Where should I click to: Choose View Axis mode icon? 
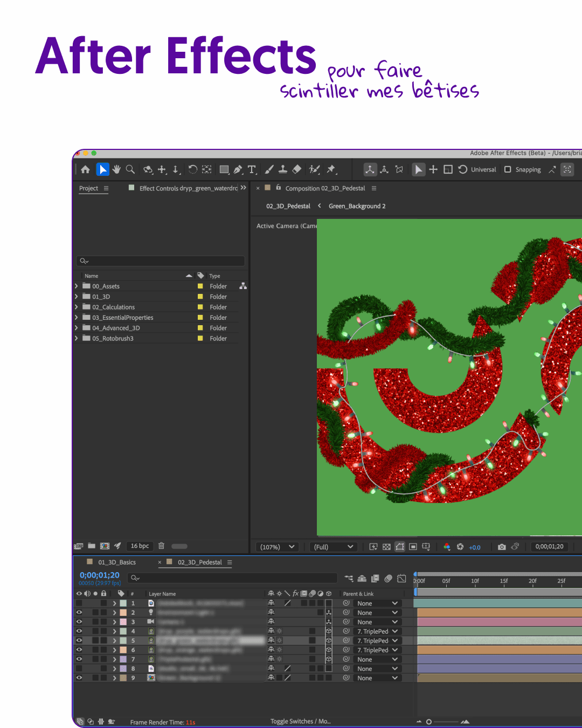pyautogui.click(x=399, y=169)
